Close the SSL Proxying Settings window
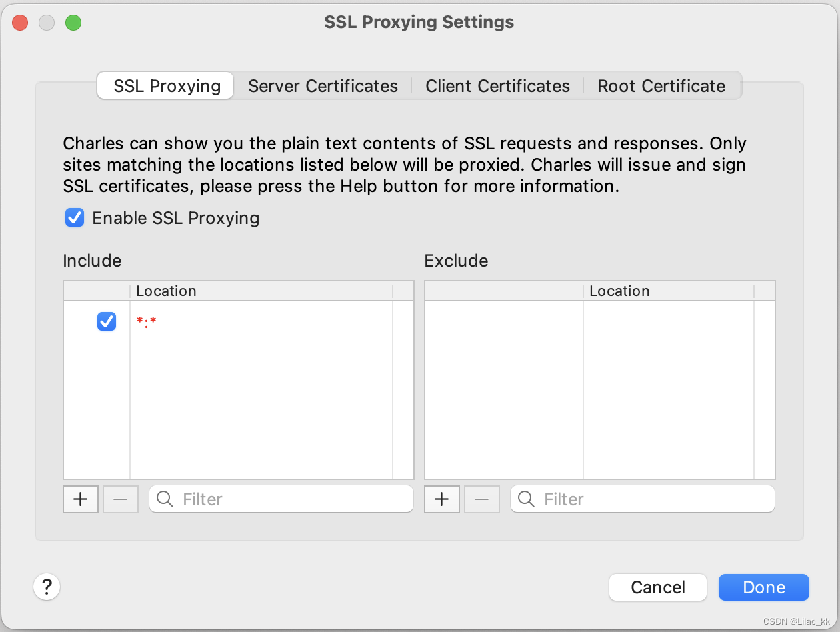Viewport: 840px width, 632px height. click(20, 23)
